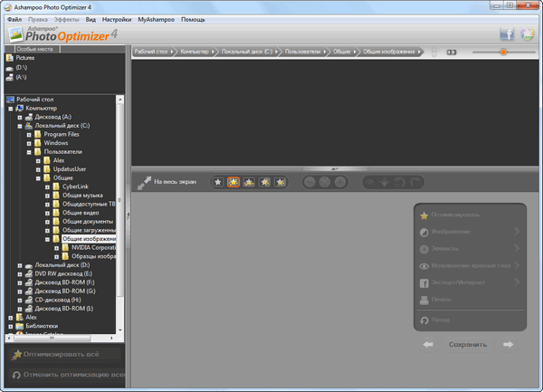Expand Локальный диск (D:) node
The width and height of the screenshot is (543, 392).
coord(20,265)
